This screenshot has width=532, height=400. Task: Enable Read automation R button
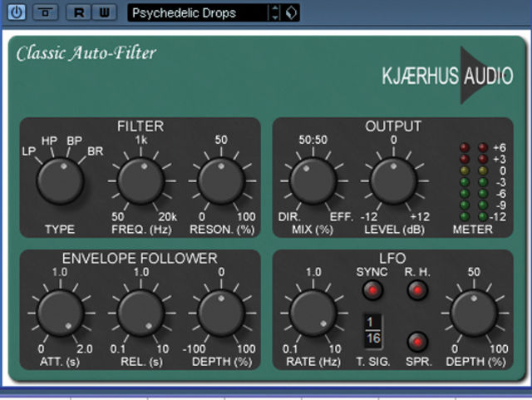click(79, 12)
